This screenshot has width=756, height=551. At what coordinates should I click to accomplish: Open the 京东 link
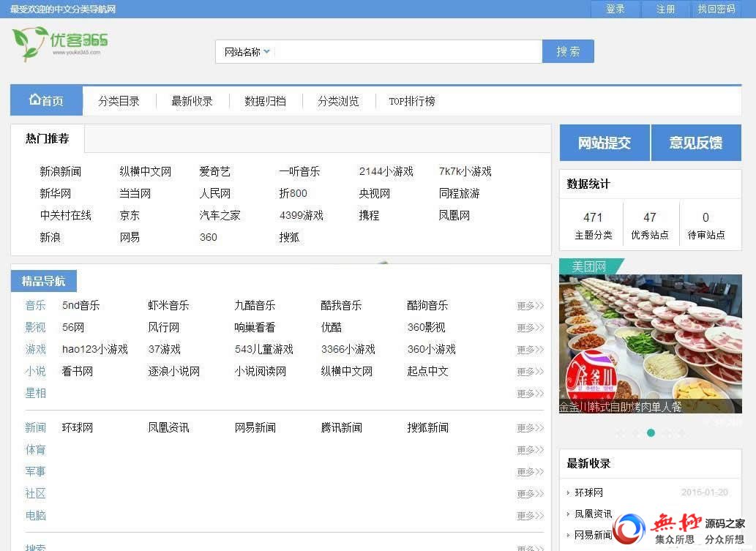pyautogui.click(x=130, y=215)
